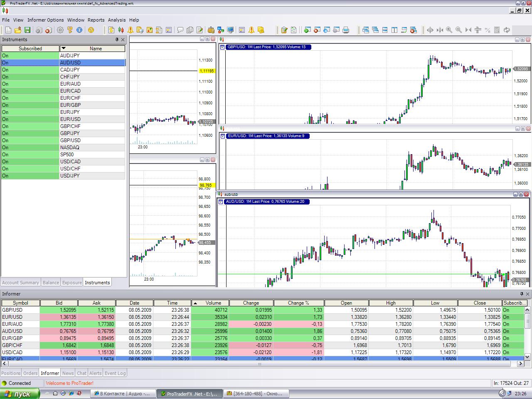Tile windows horizontally via toolbar icon

pyautogui.click(x=385, y=30)
